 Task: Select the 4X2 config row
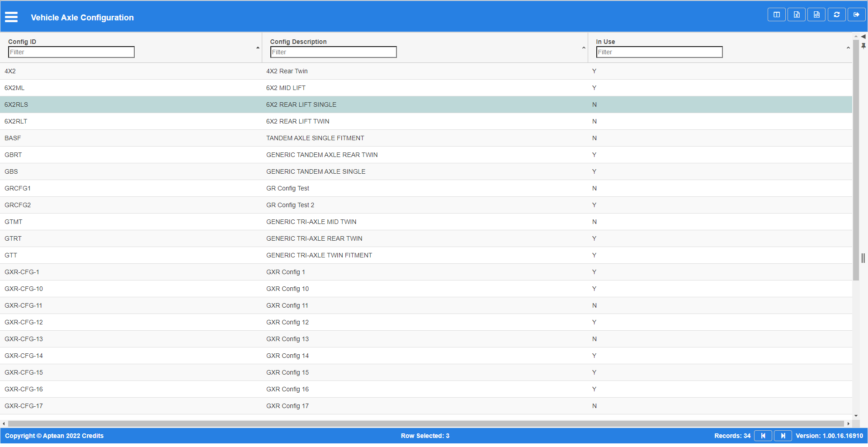[x=426, y=71]
